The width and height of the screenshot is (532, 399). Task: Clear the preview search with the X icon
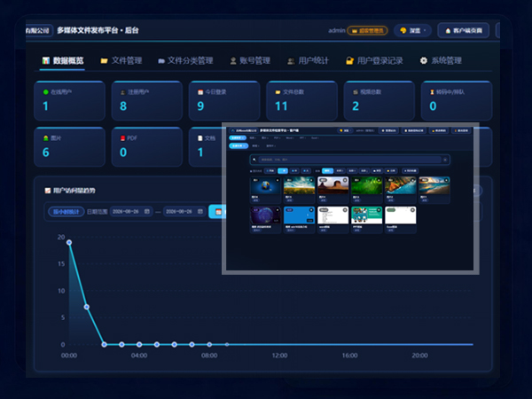pyautogui.click(x=445, y=160)
